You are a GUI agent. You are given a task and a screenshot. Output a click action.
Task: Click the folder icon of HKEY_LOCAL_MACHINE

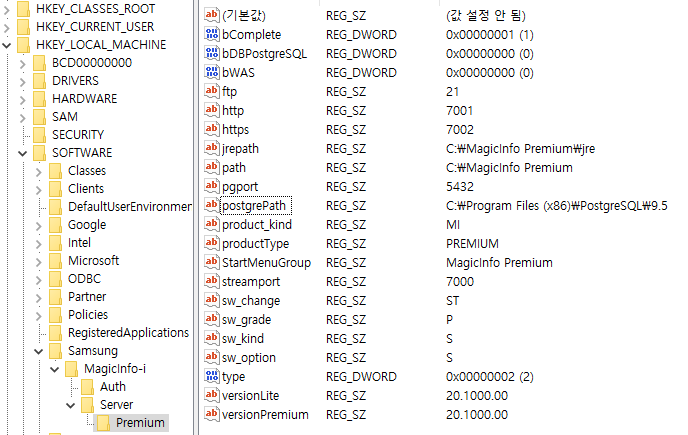(23, 45)
